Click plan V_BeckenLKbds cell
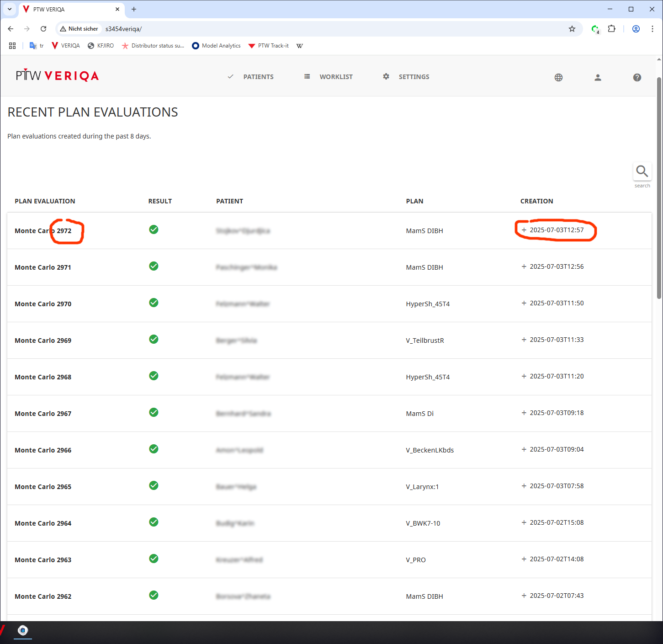 [430, 450]
